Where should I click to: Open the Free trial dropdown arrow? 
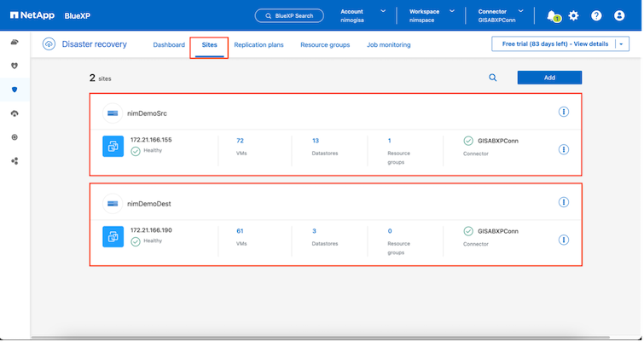[x=622, y=43]
